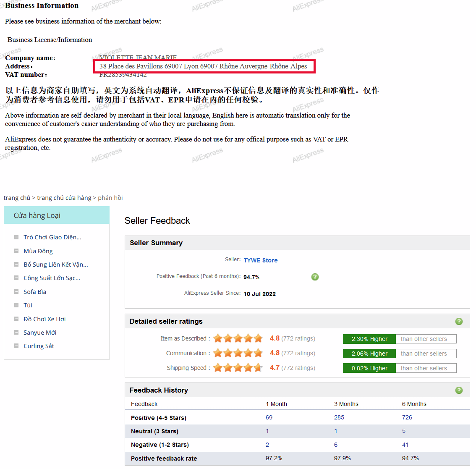The height and width of the screenshot is (469, 476).
Task: Click the 94.7% positive feedback value in Seller Summary
Action: (x=251, y=277)
